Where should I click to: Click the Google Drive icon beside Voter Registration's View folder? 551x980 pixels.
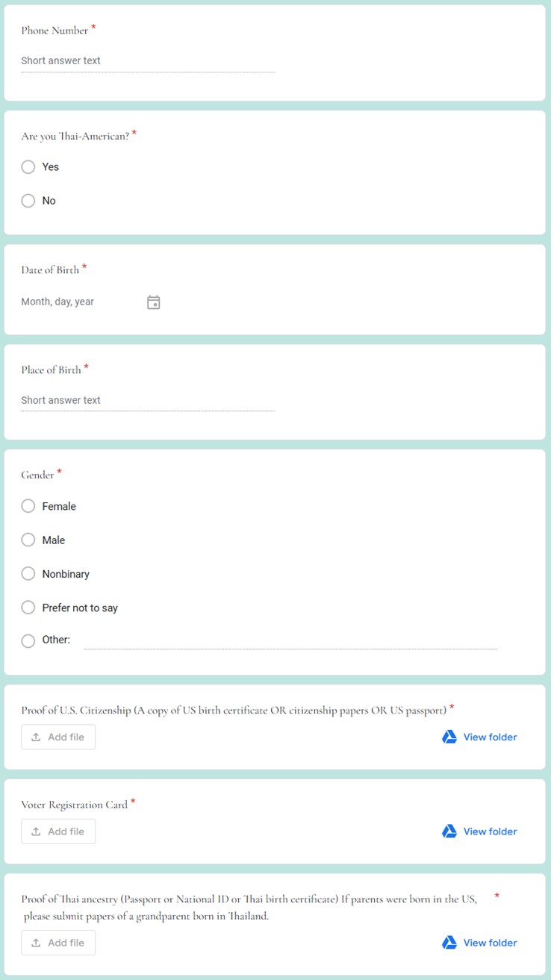click(448, 831)
